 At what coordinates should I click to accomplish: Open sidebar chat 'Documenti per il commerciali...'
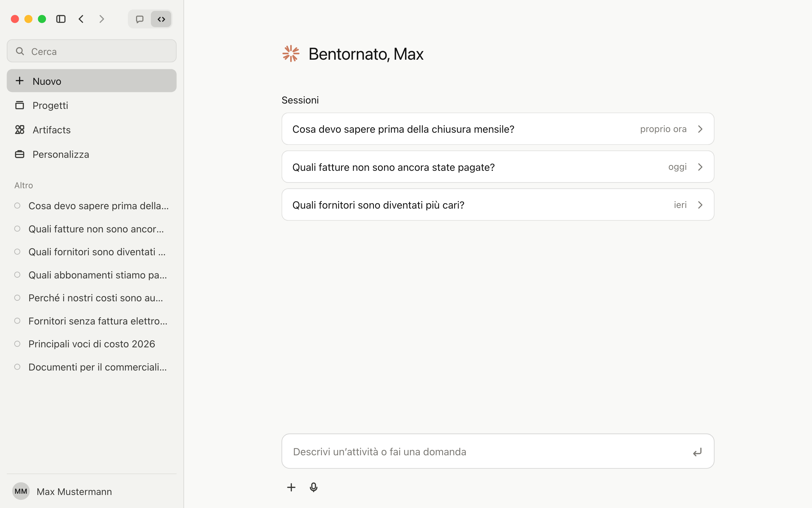[x=92, y=367]
